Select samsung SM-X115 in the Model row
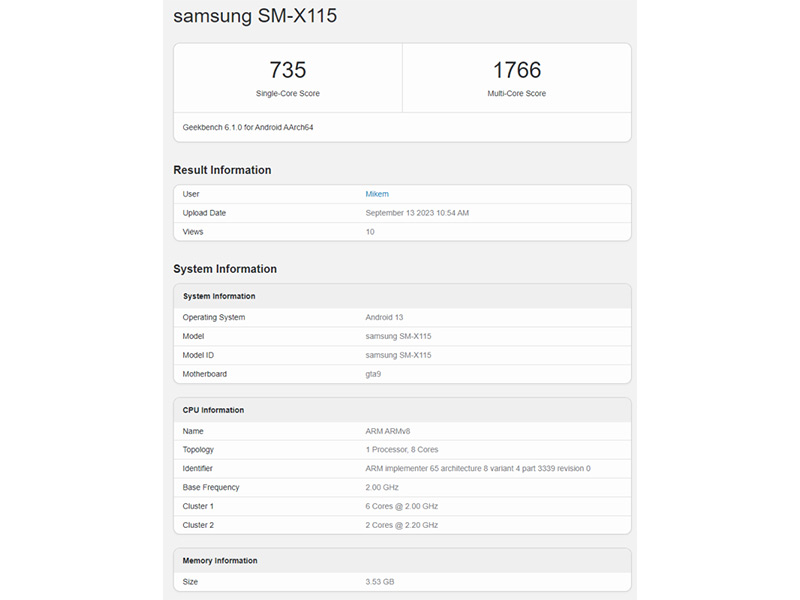Viewport: 800px width, 600px height. tap(398, 336)
